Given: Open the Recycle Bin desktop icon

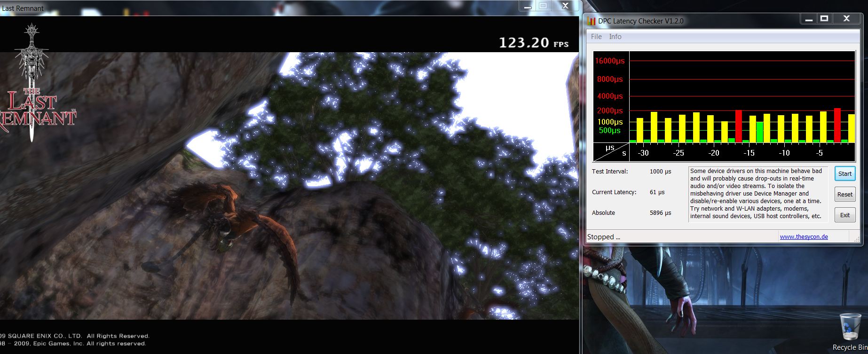Looking at the screenshot, I should point(850,331).
